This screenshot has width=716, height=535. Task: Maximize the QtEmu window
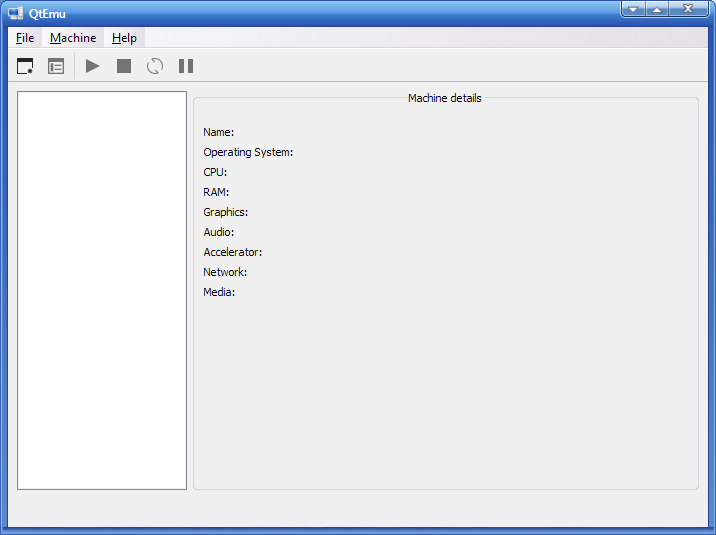pyautogui.click(x=657, y=9)
